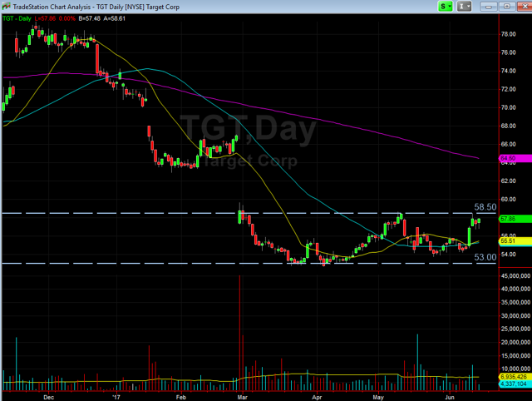
Task: Click the 78.00 price axis label
Action: coord(508,34)
